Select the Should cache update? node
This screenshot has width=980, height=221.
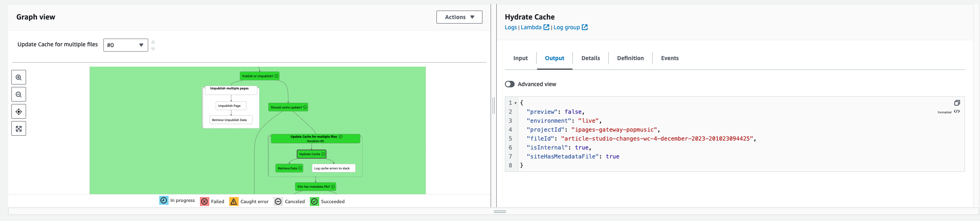[x=288, y=107]
